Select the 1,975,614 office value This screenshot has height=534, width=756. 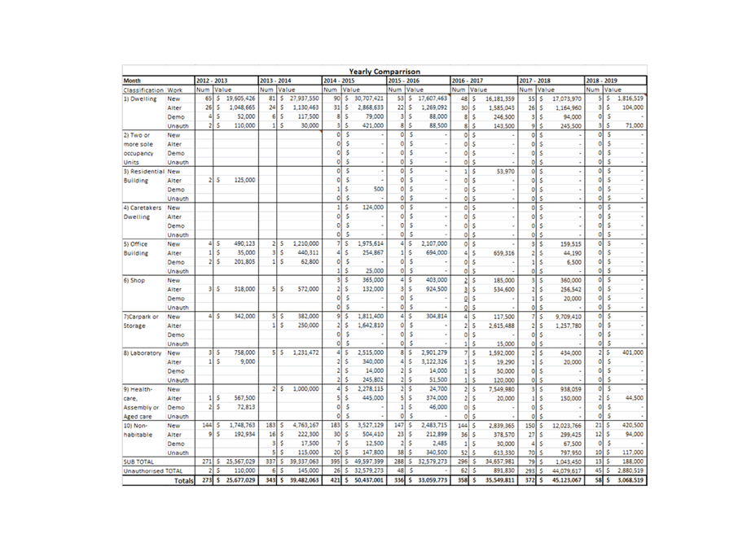[371, 244]
